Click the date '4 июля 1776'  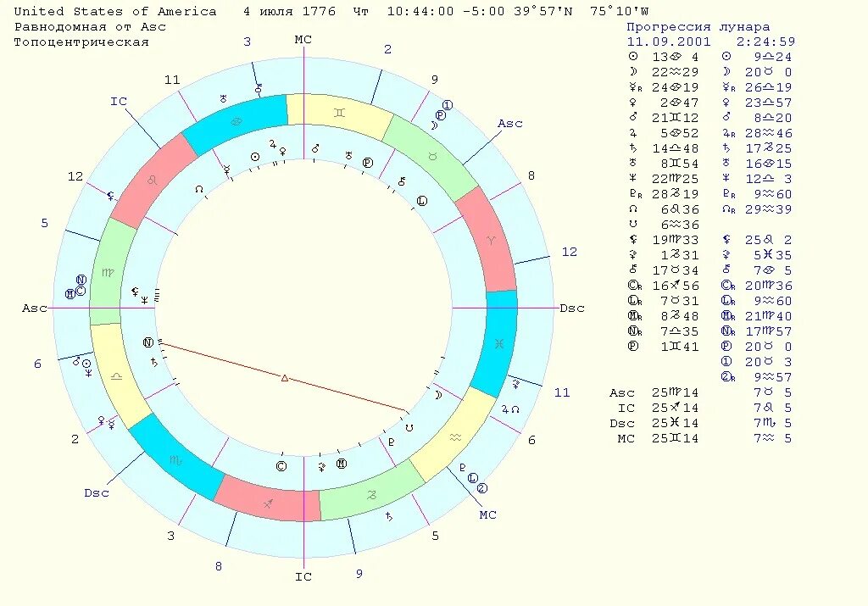coord(289,11)
